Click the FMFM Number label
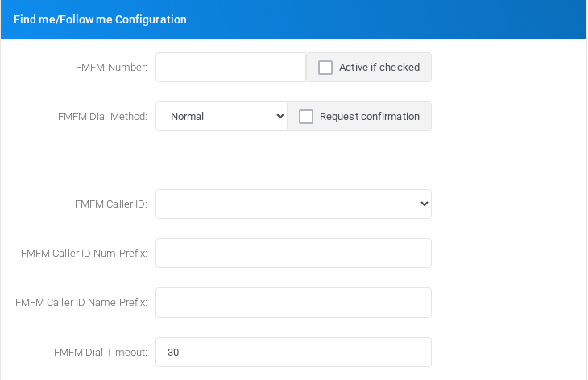Image resolution: width=588 pixels, height=380 pixels. [x=111, y=68]
